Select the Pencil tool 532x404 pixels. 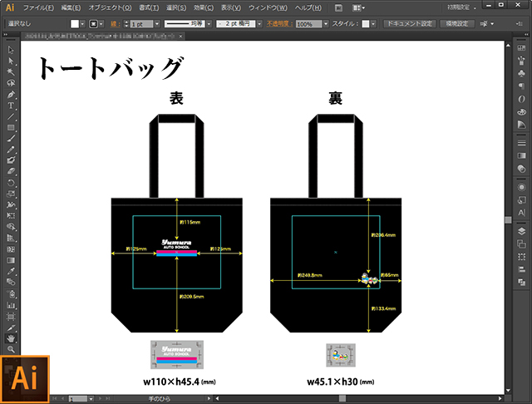11,150
